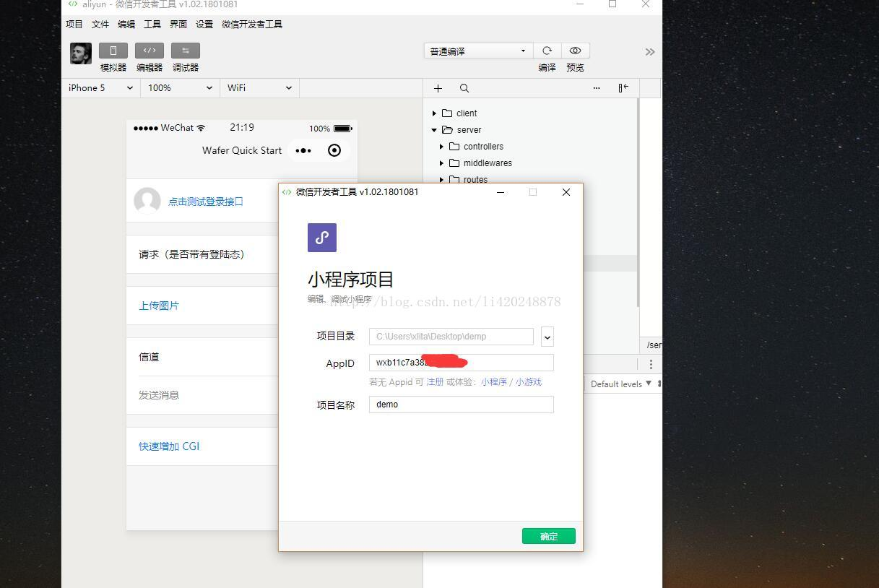Viewport: 879px width, 588px height.
Task: Click the 确定 confirm button in dialog
Action: [x=549, y=536]
